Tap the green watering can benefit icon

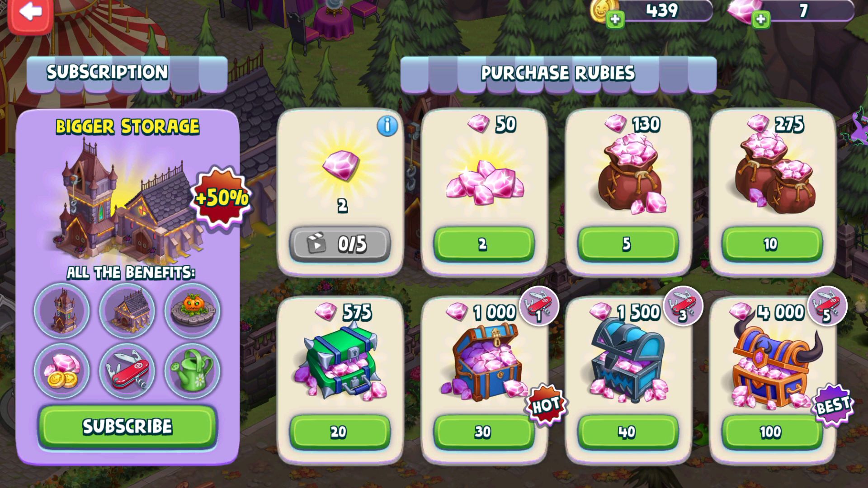[192, 371]
